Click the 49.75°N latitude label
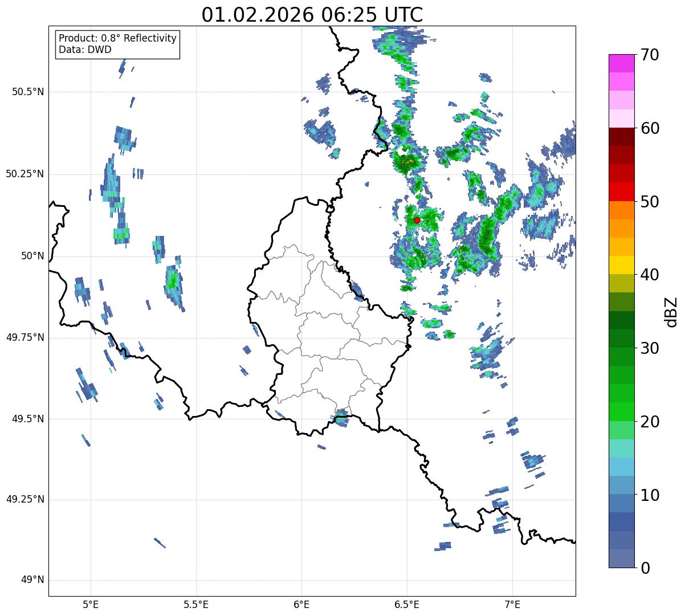The image size is (685, 616). click(x=25, y=337)
